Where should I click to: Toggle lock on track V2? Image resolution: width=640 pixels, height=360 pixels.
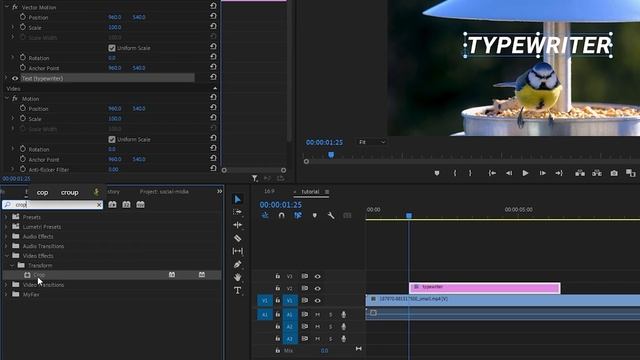coord(278,288)
